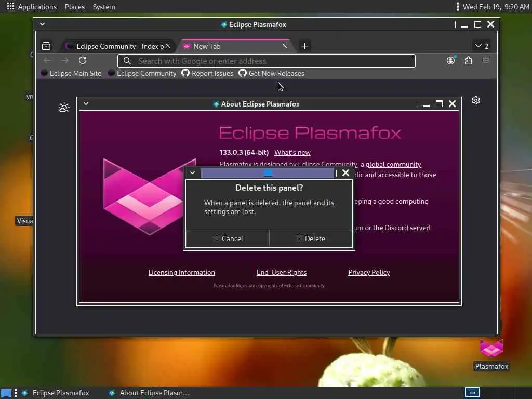Confirm Delete of the panel

tap(311, 238)
